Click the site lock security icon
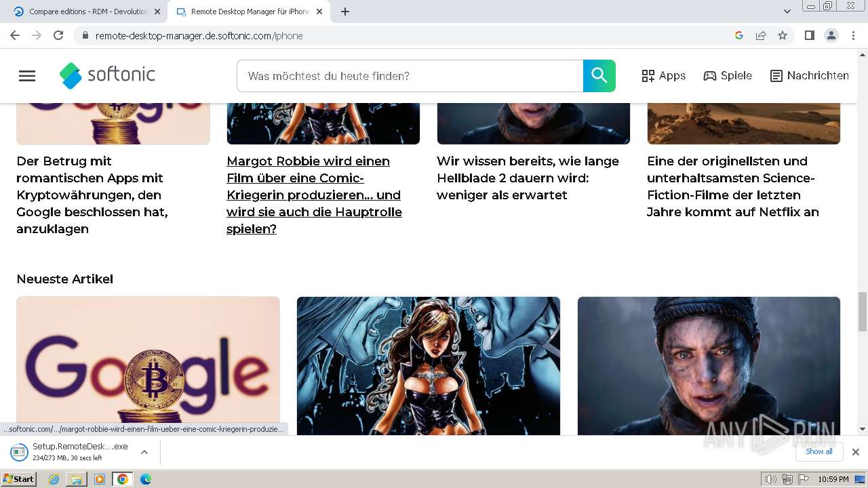Viewport: 868px width, 488px height. [x=85, y=35]
